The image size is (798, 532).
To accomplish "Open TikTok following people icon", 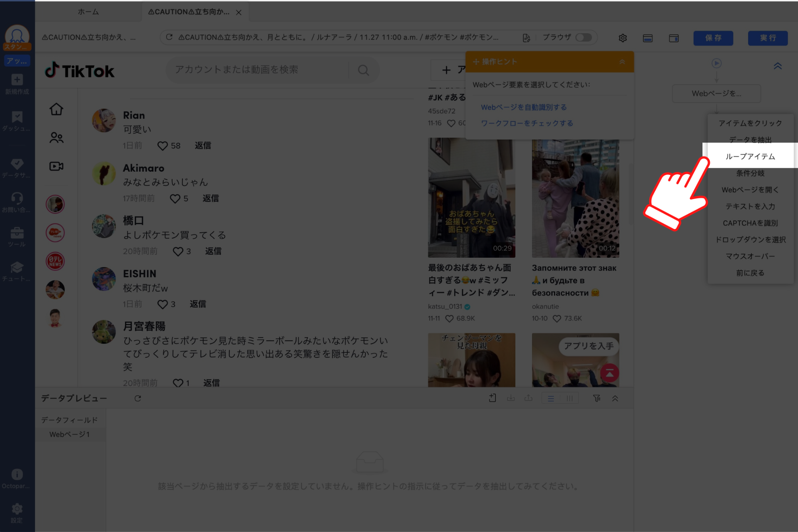I will point(56,138).
